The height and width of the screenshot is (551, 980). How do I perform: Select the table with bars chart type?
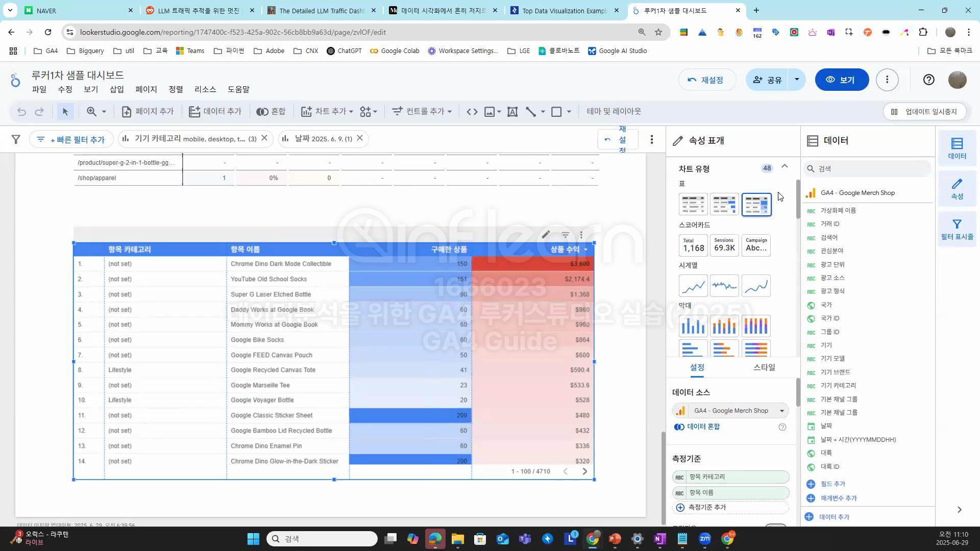[724, 204]
